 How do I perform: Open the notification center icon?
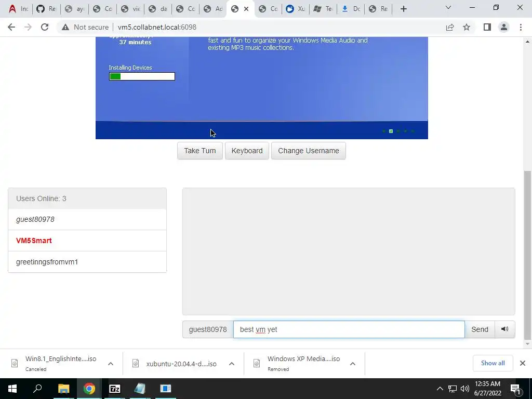pos(515,389)
